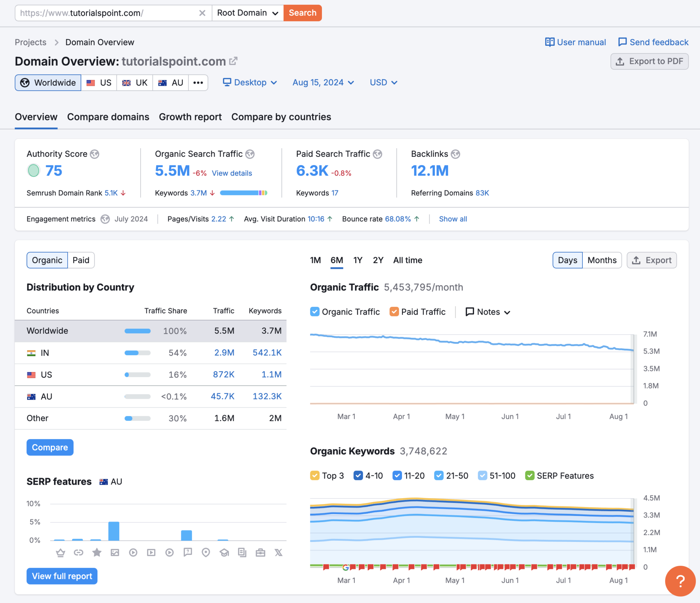Click the X (Twitter) SERP feature icon
The width and height of the screenshot is (700, 603).
click(x=279, y=552)
